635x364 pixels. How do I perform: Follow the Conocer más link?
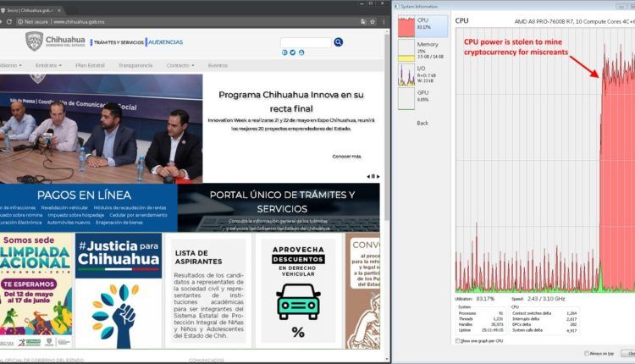(x=345, y=157)
